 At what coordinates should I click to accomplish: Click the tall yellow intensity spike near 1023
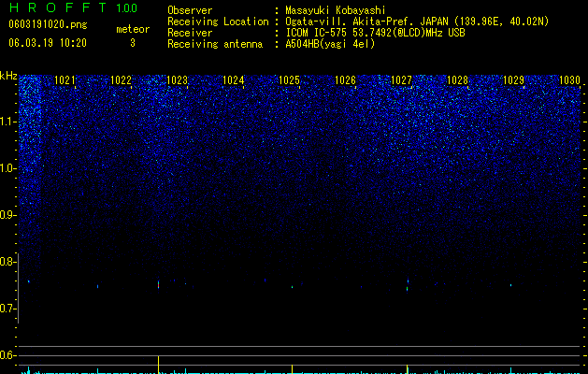coord(159,365)
